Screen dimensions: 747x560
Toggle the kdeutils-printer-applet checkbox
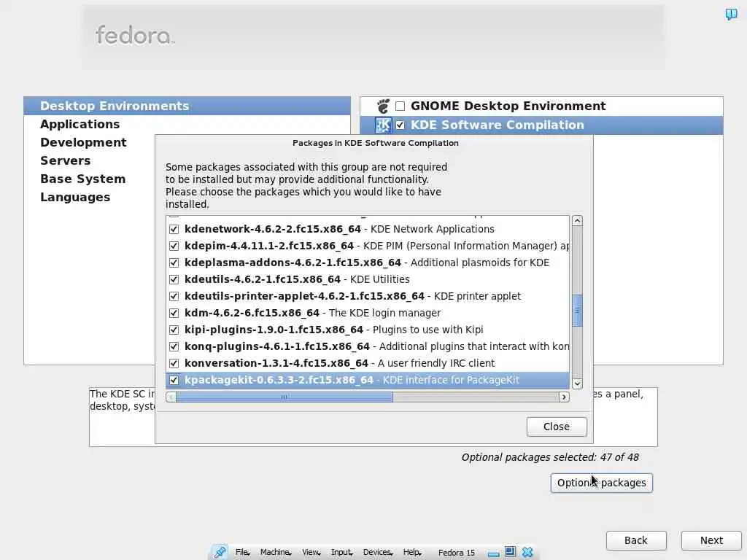[174, 296]
